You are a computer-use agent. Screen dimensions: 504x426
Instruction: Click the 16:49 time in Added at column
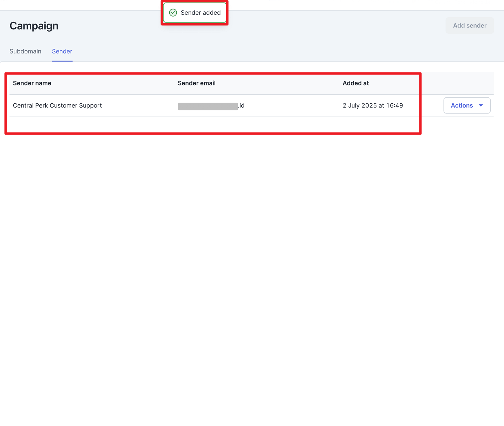coord(394,105)
